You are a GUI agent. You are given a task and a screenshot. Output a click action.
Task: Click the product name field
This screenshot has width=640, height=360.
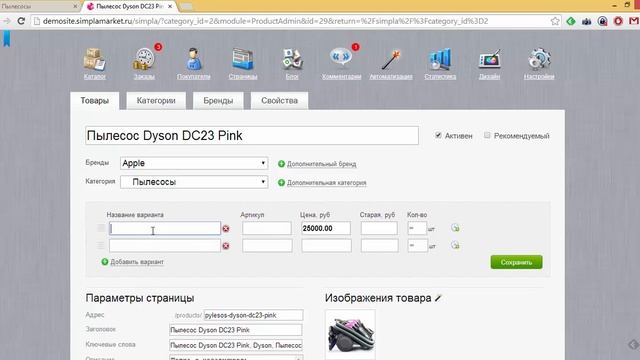[252, 136]
